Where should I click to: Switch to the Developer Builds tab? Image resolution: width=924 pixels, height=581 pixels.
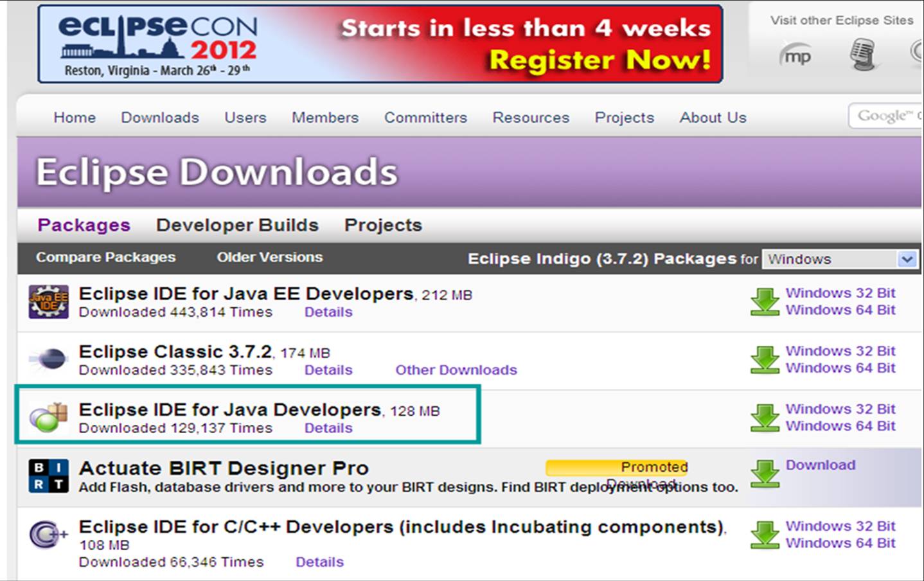pos(237,225)
